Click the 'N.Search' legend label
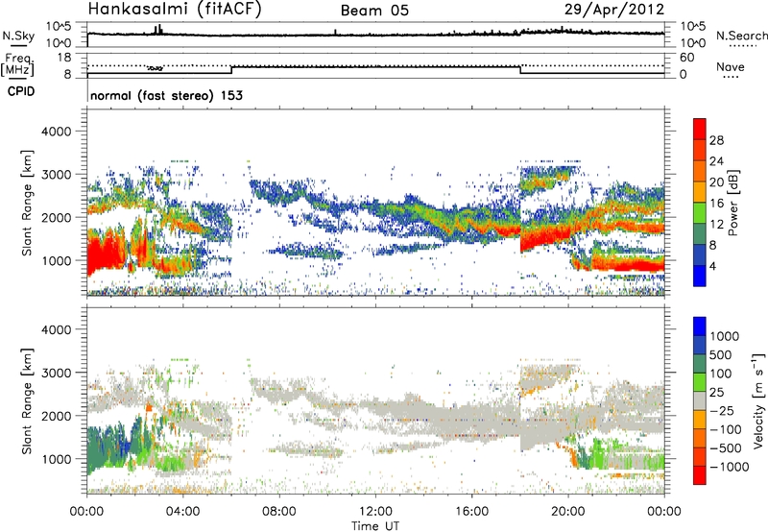Image resolution: width=768 pixels, height=532 pixels. [x=741, y=36]
